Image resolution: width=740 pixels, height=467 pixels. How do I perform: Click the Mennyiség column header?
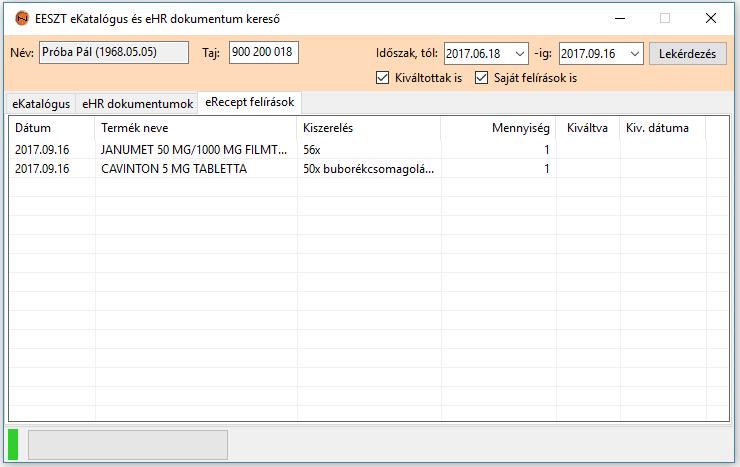coord(498,128)
